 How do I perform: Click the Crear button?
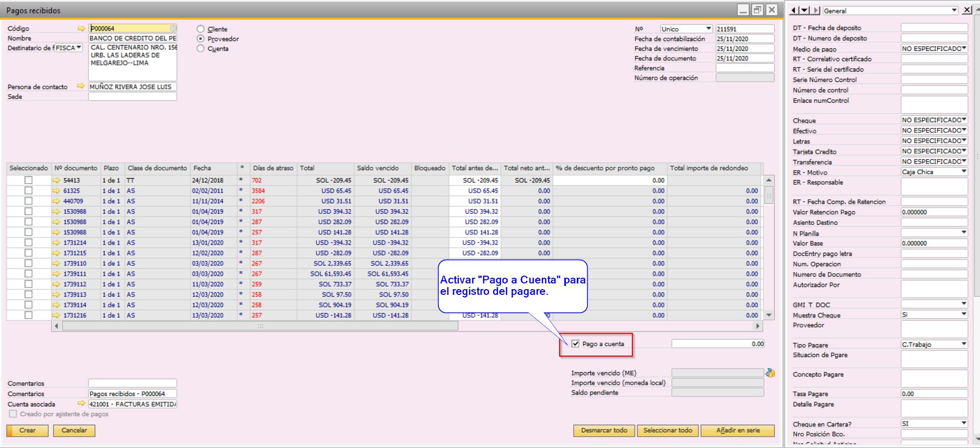[x=27, y=430]
